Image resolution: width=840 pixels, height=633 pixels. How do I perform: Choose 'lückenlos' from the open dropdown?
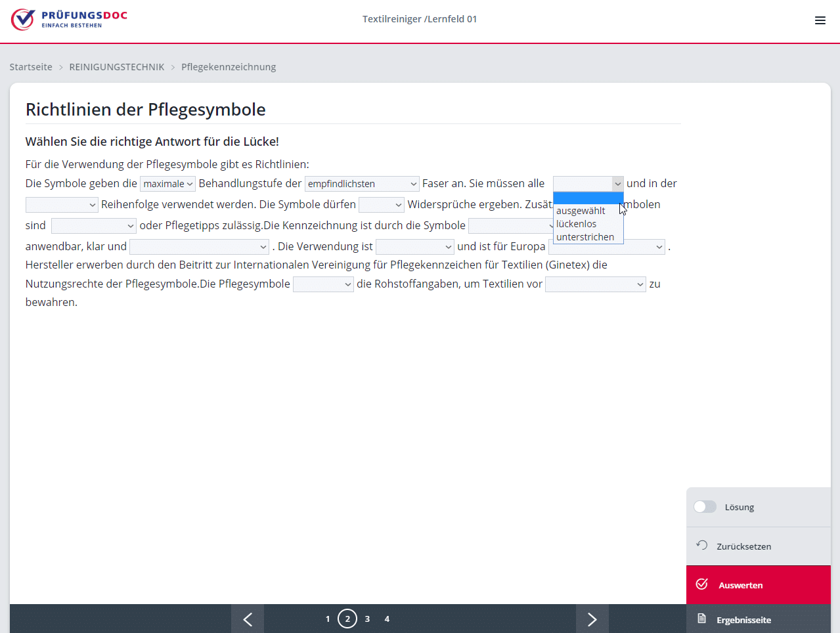click(577, 224)
